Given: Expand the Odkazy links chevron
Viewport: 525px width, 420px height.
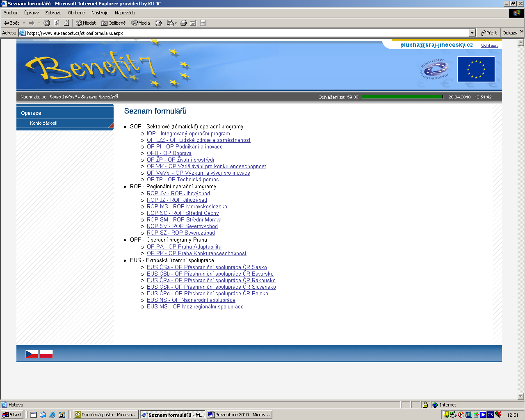Looking at the screenshot, I should point(522,32).
